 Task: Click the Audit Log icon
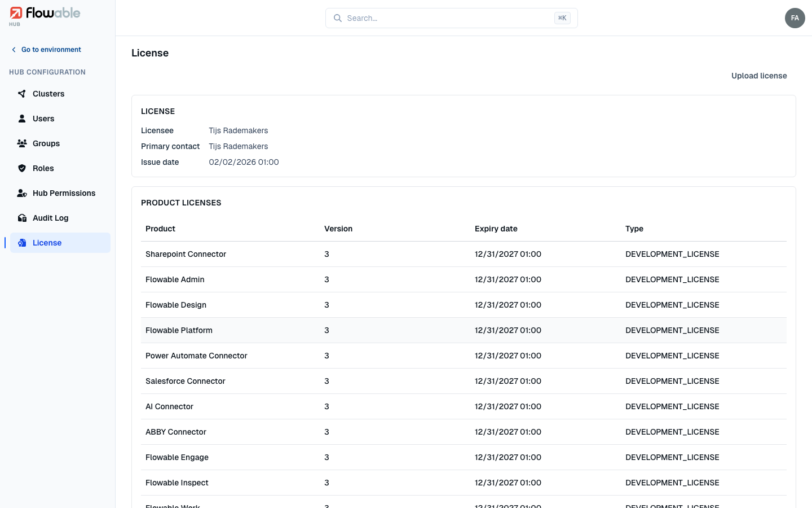22,218
